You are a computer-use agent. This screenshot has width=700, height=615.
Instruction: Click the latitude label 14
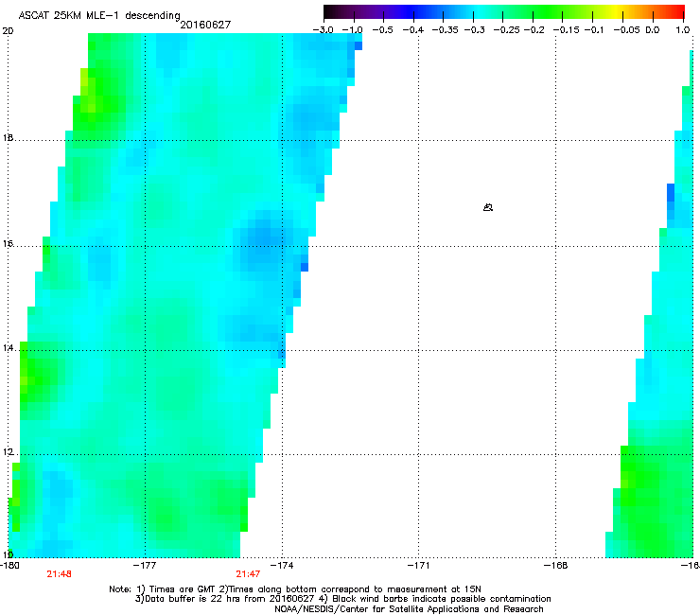(x=8, y=348)
